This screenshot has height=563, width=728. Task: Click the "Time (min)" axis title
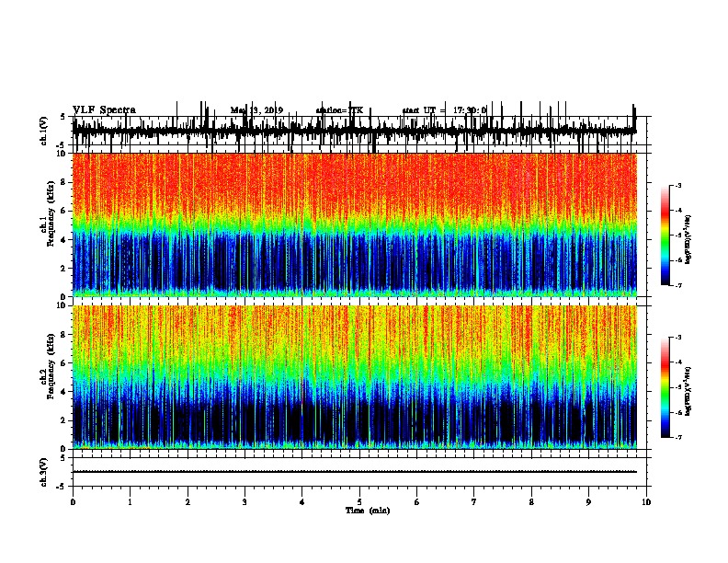click(x=368, y=511)
